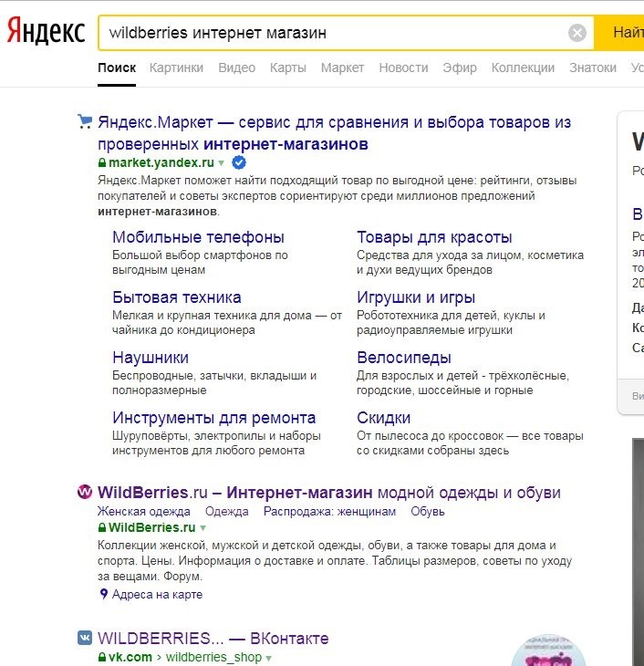This screenshot has height=666, width=644.
Task: Click the WildBerries purple favicon
Action: (x=85, y=493)
